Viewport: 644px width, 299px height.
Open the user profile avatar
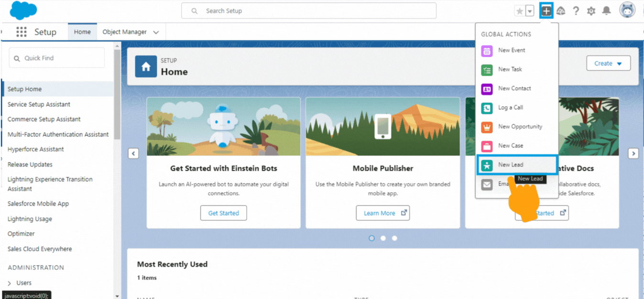(627, 10)
